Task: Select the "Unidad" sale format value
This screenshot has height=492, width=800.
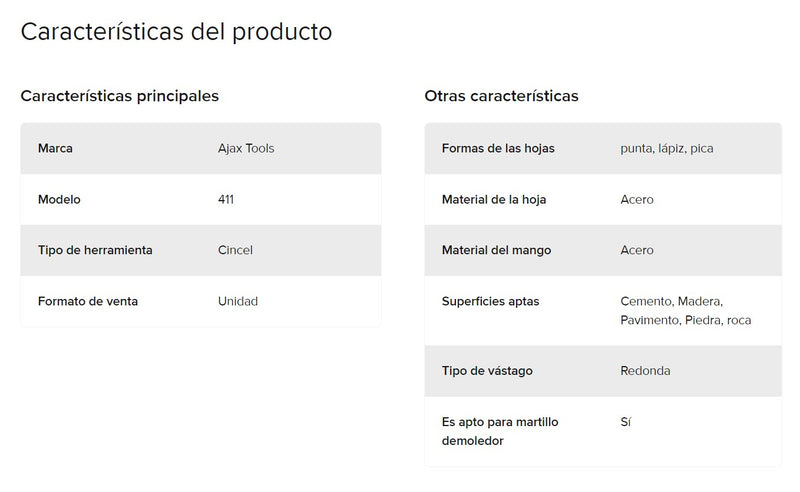Action: pos(238,301)
